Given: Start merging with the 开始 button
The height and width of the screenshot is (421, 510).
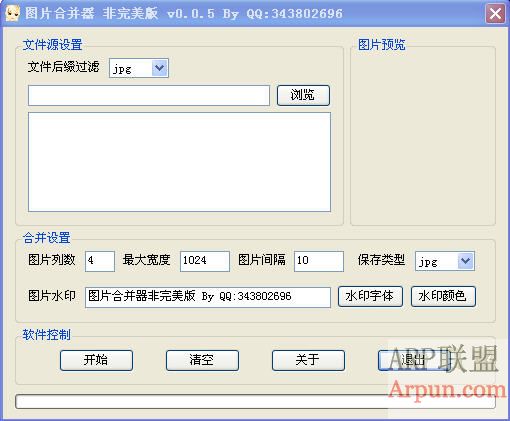Looking at the screenshot, I should (96, 360).
